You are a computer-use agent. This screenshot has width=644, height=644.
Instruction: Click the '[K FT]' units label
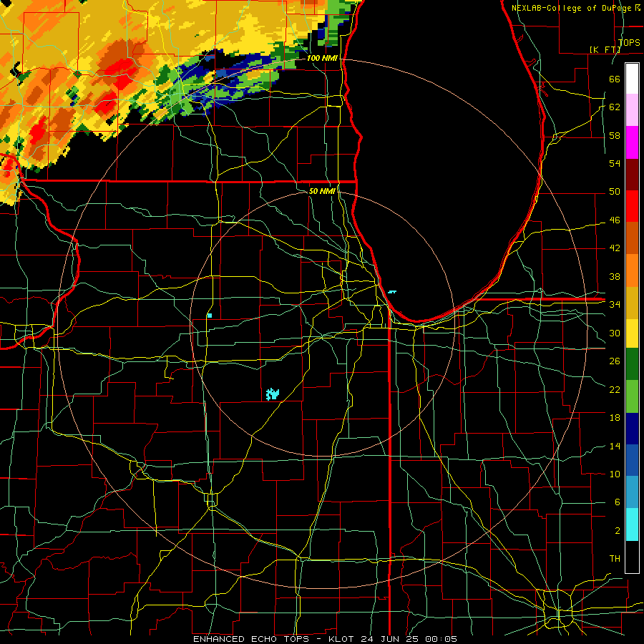click(x=605, y=49)
